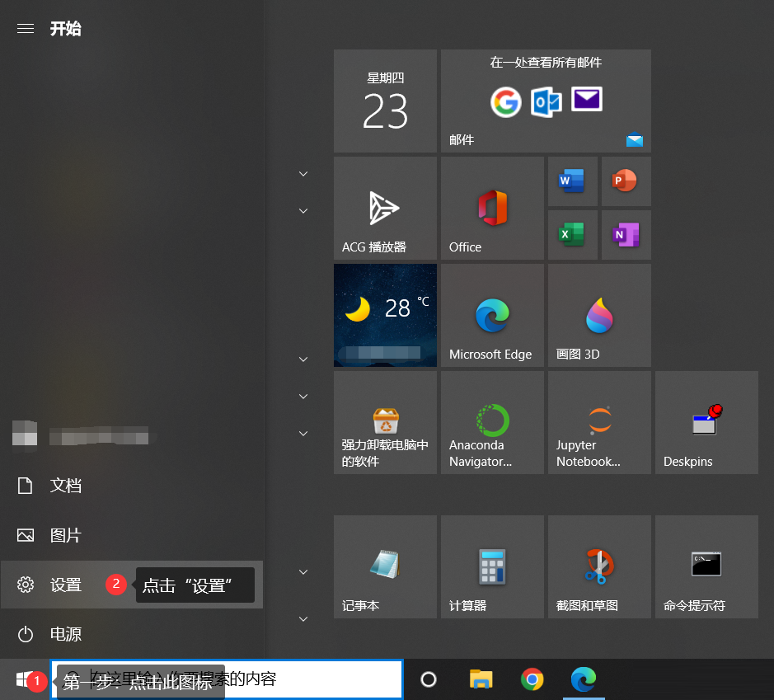
Task: Open Word from the small tile
Action: pos(573,181)
